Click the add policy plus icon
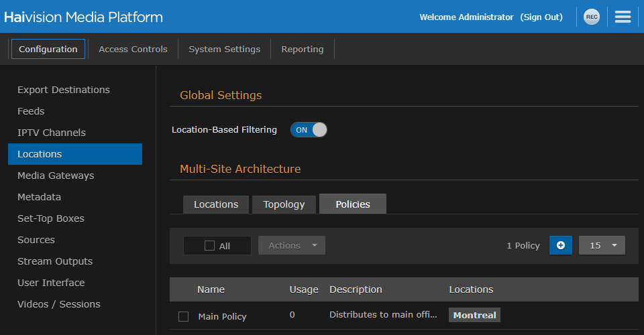Viewport: 644px width, 335px height. pos(561,245)
